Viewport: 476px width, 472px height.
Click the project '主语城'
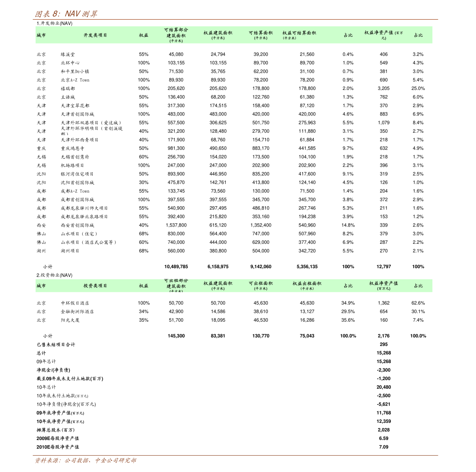(x=68, y=97)
